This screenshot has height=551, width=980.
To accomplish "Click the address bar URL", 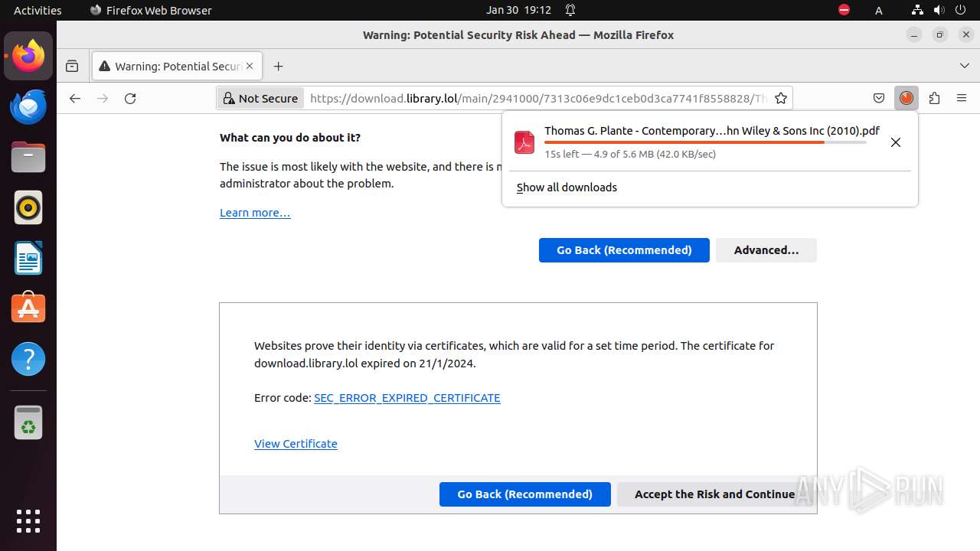I will coord(537,98).
